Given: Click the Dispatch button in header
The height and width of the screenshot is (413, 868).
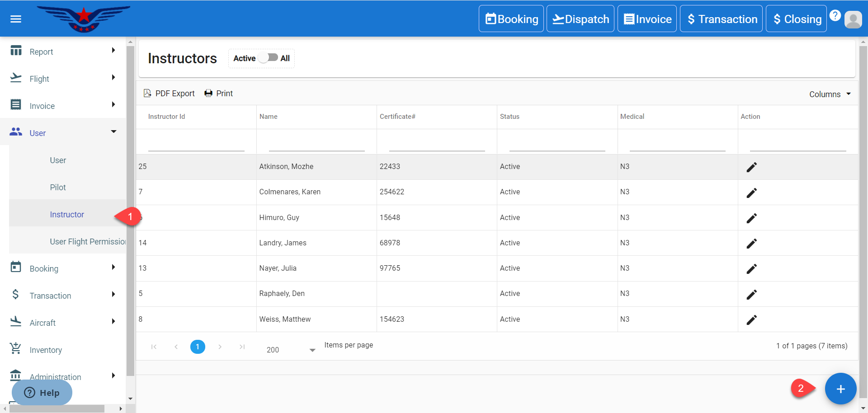Looking at the screenshot, I should tap(580, 19).
